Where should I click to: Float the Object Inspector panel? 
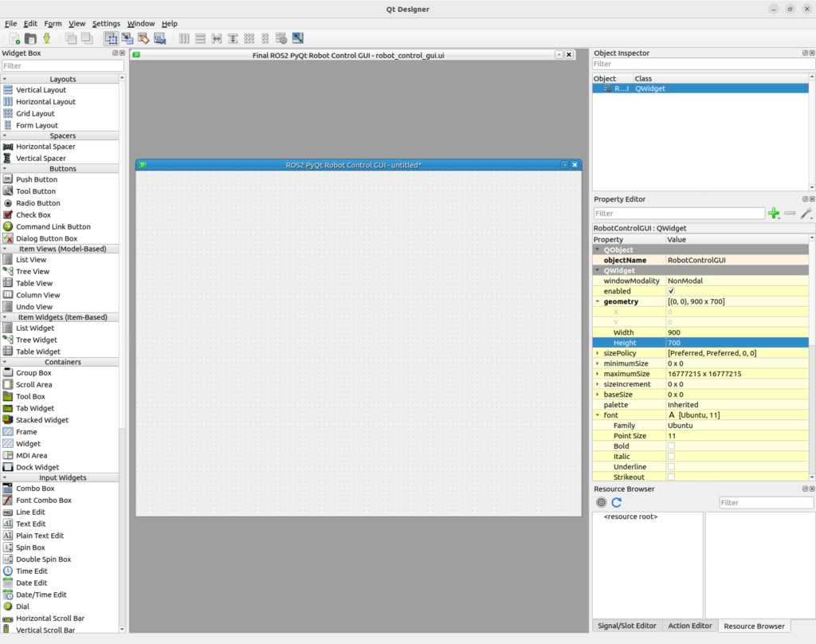coord(805,53)
